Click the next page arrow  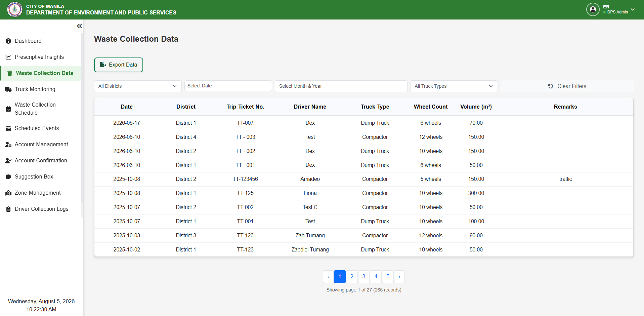point(399,277)
